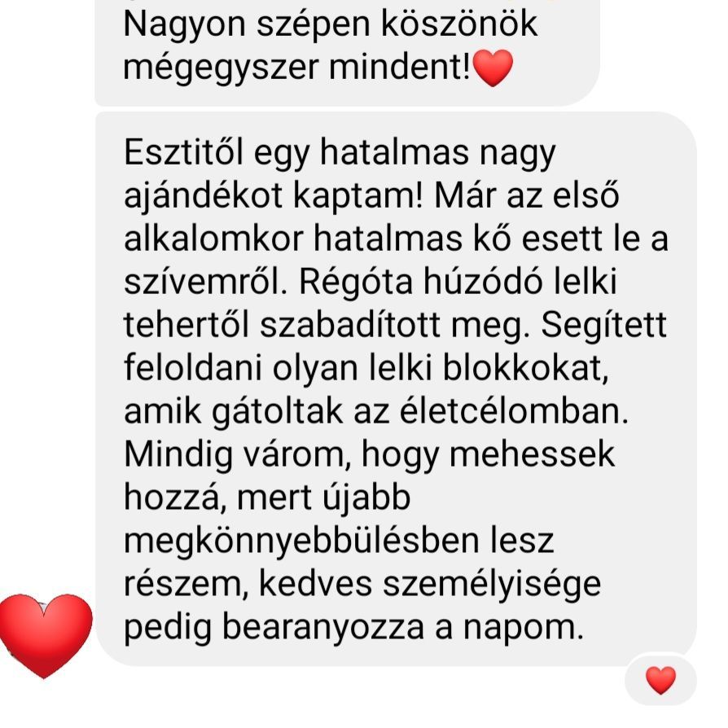Select the 'Nagyon szépen köszönök' message bubble
Viewport: 728px width, 728px height.
347,53
